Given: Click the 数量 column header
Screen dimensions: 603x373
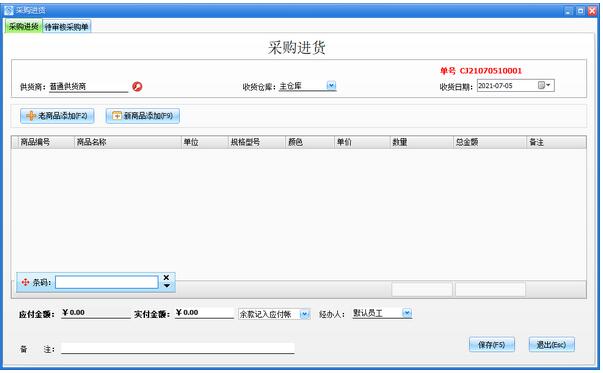Looking at the screenshot, I should point(422,142).
